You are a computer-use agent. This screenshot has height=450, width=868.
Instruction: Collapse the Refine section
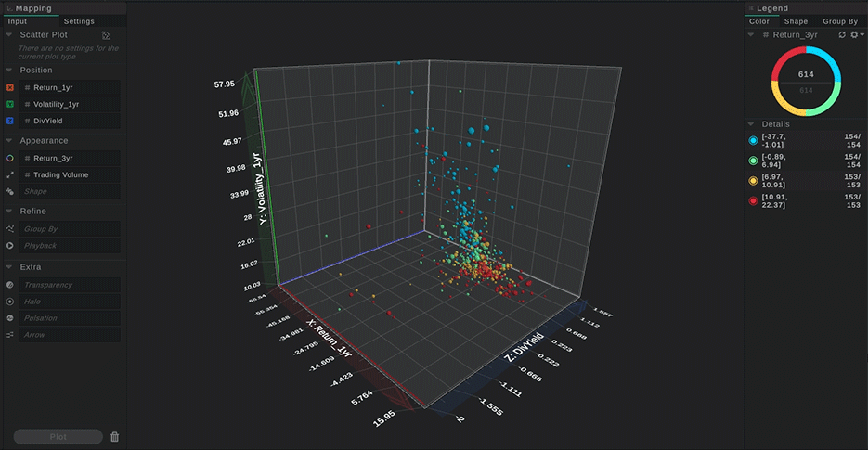pos(9,211)
